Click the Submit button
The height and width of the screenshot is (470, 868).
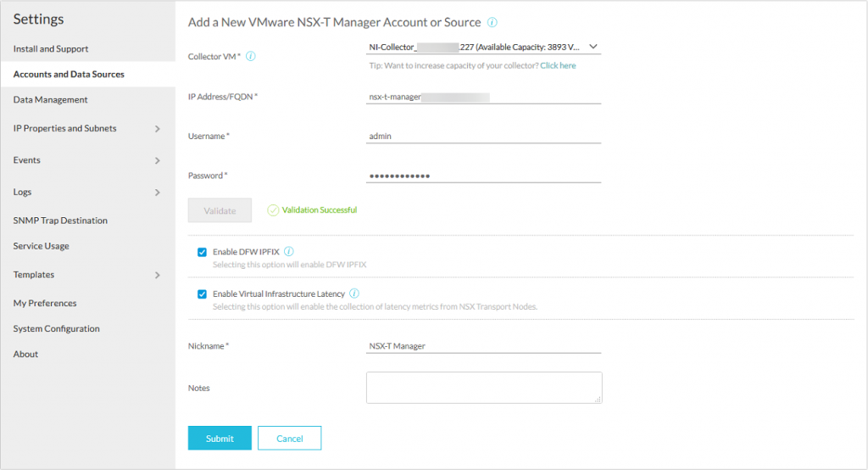220,438
